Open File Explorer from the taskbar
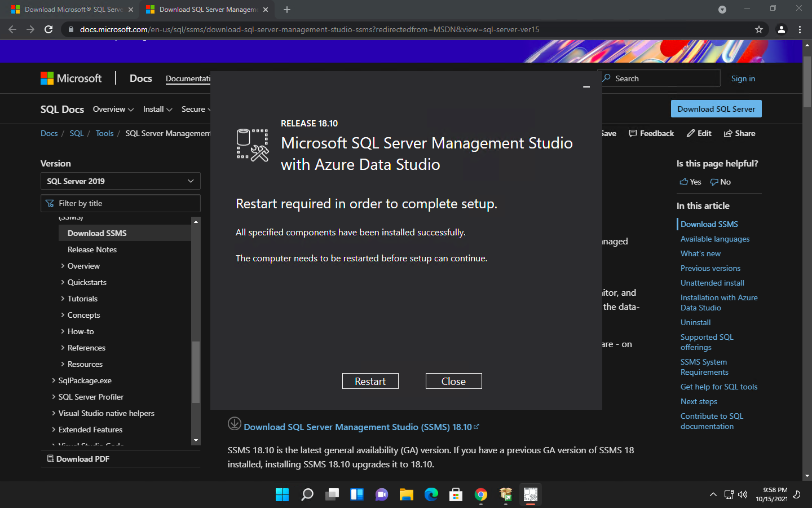The height and width of the screenshot is (508, 812). click(406, 494)
